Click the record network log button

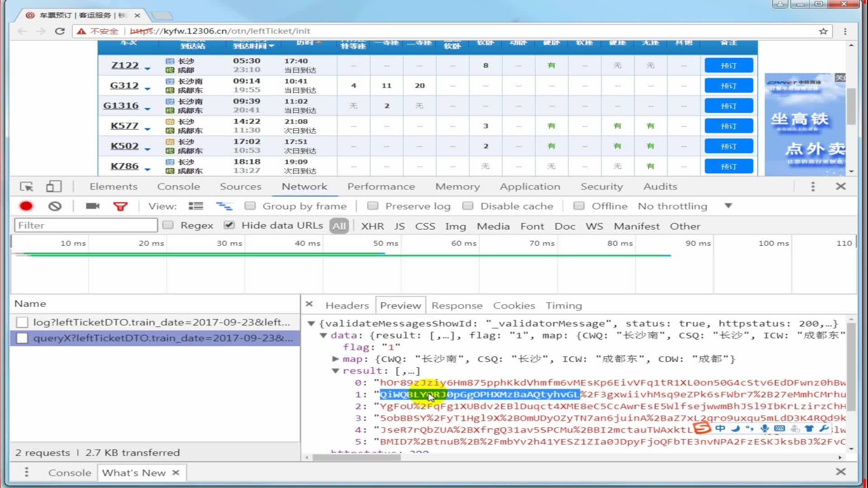click(26, 206)
